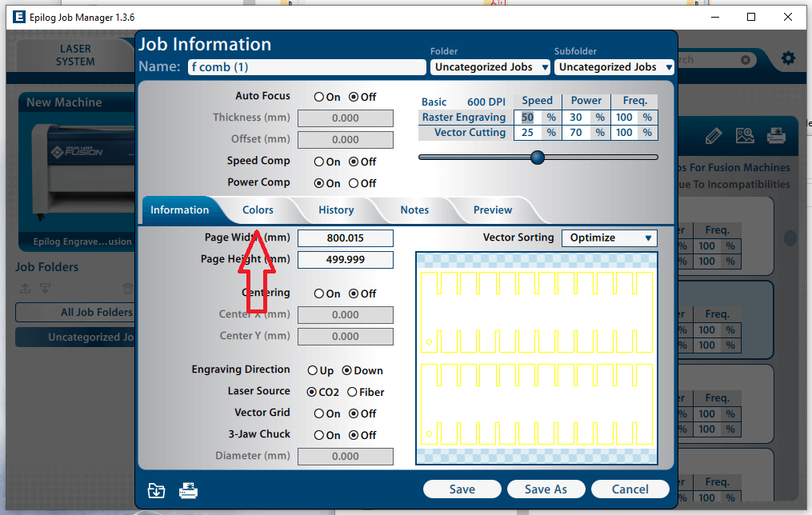Click Raster Engraving Freq value 100
Viewport: 812px width, 515px height.
coord(624,118)
